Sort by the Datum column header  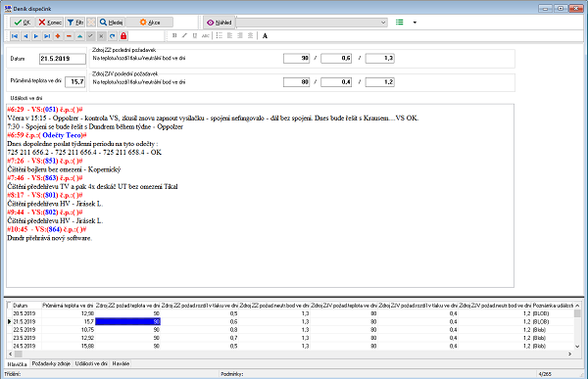pyautogui.click(x=27, y=306)
